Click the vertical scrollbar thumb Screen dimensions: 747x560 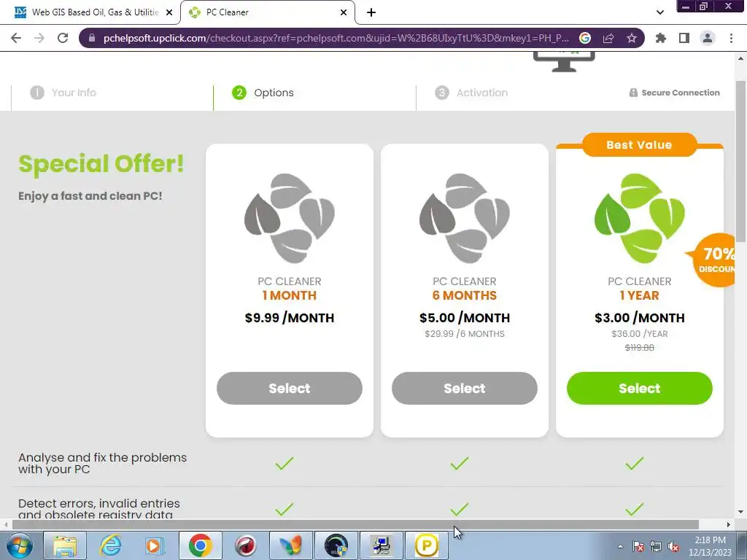point(741,162)
